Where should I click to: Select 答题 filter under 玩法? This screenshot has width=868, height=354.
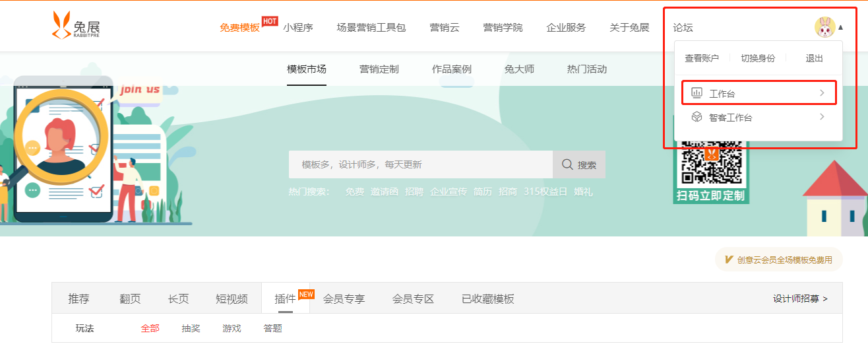pyautogui.click(x=272, y=328)
